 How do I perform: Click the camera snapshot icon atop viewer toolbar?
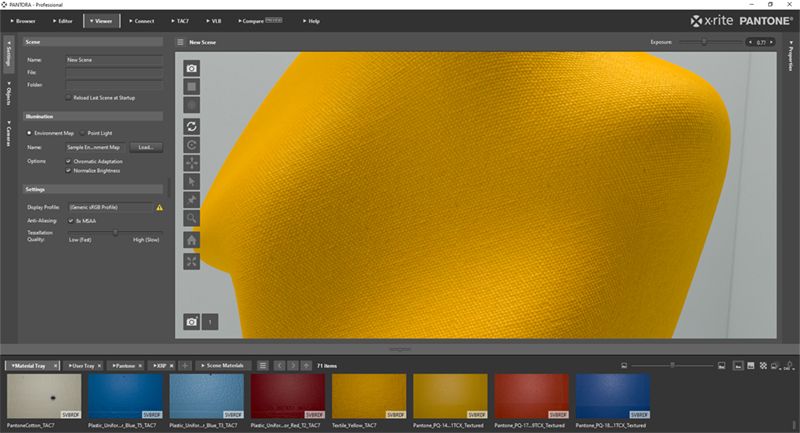[x=191, y=68]
